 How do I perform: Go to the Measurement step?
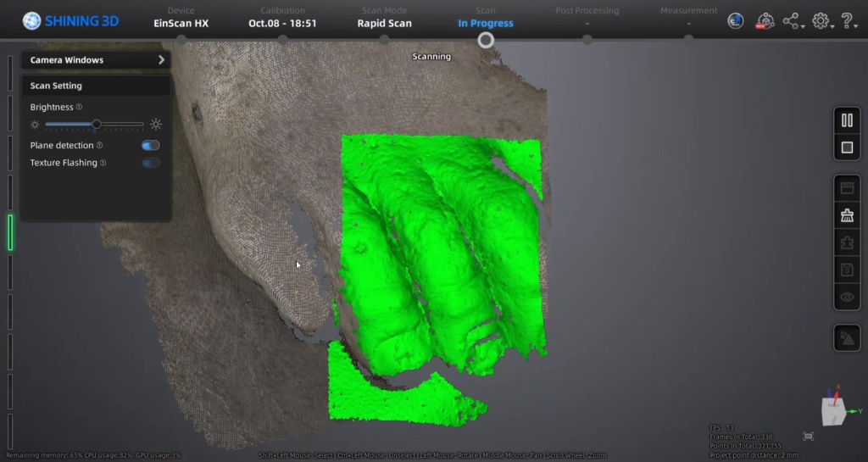click(688, 18)
